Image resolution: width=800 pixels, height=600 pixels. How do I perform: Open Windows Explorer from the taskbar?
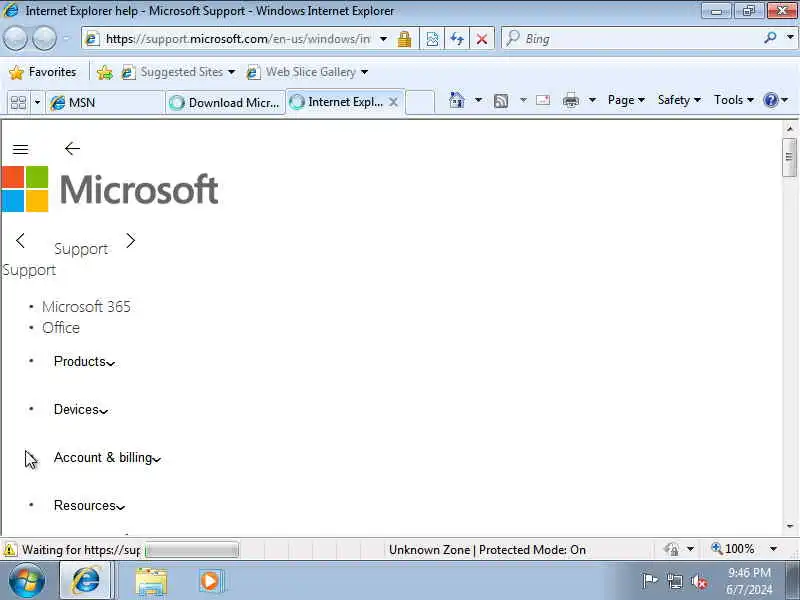152,582
